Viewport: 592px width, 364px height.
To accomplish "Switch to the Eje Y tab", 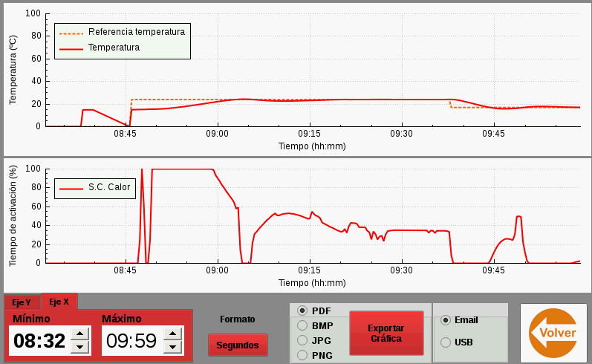I will point(22,302).
